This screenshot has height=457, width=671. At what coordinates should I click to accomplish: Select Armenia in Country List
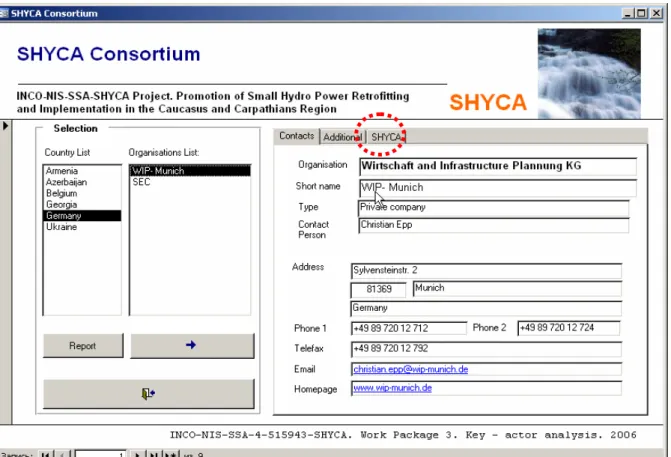[82, 171]
